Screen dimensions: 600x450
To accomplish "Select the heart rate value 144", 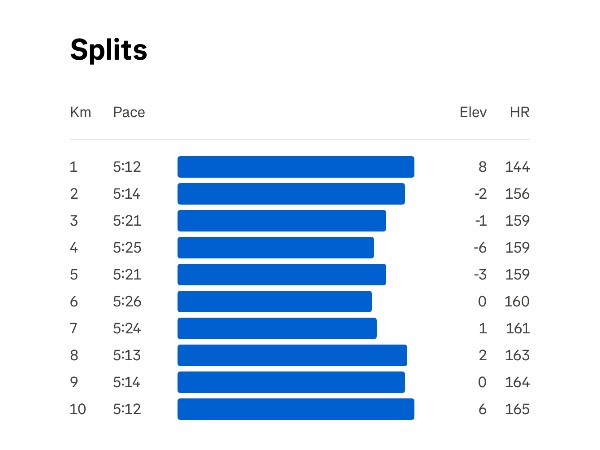I will tap(517, 167).
